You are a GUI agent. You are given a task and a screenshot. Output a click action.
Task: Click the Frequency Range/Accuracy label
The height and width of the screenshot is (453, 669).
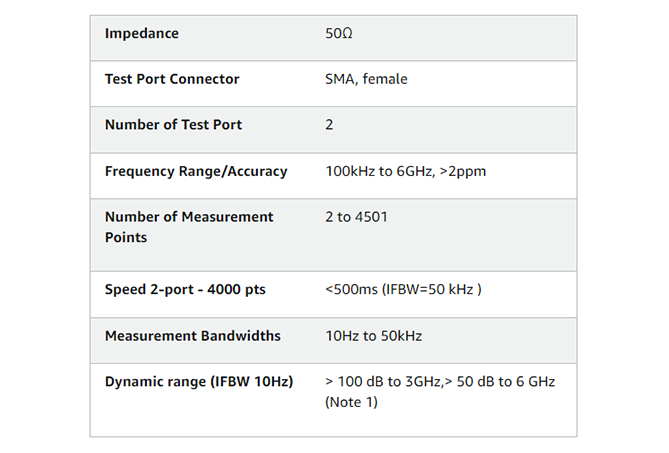click(196, 171)
